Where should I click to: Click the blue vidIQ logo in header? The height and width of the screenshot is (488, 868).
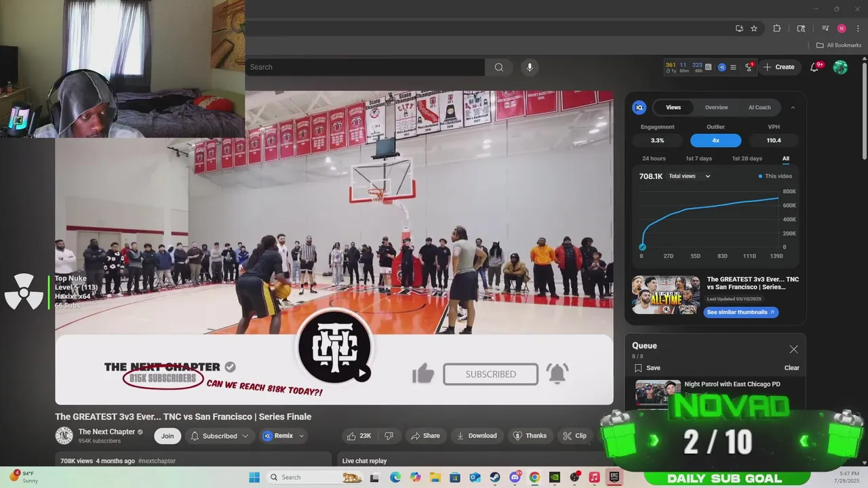pyautogui.click(x=722, y=67)
